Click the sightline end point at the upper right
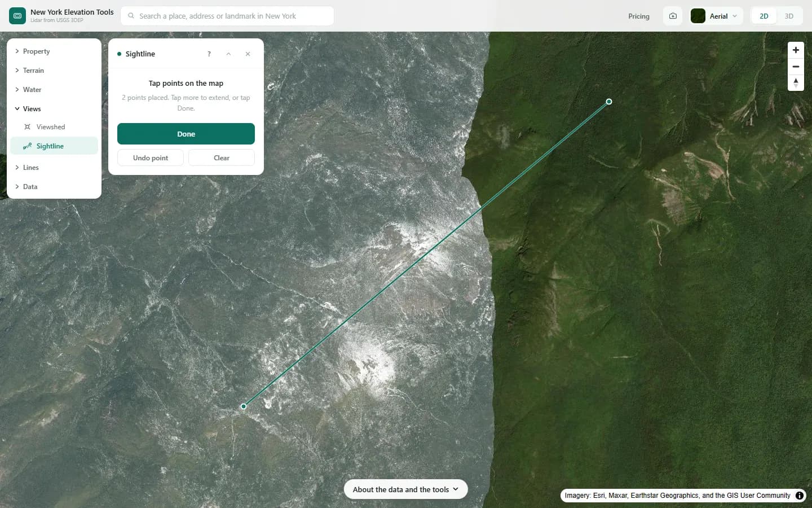Screen dimensions: 812x508 pyautogui.click(x=609, y=102)
